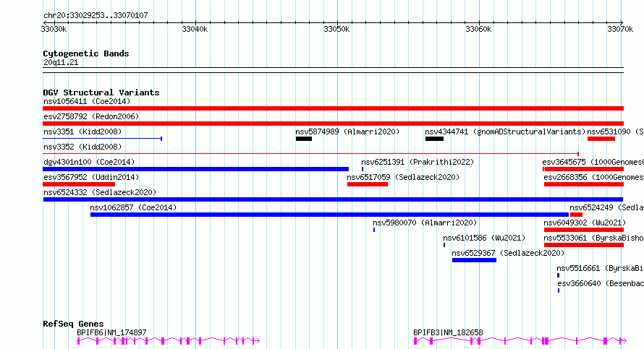Click the 33060k ruler position label

(478, 29)
